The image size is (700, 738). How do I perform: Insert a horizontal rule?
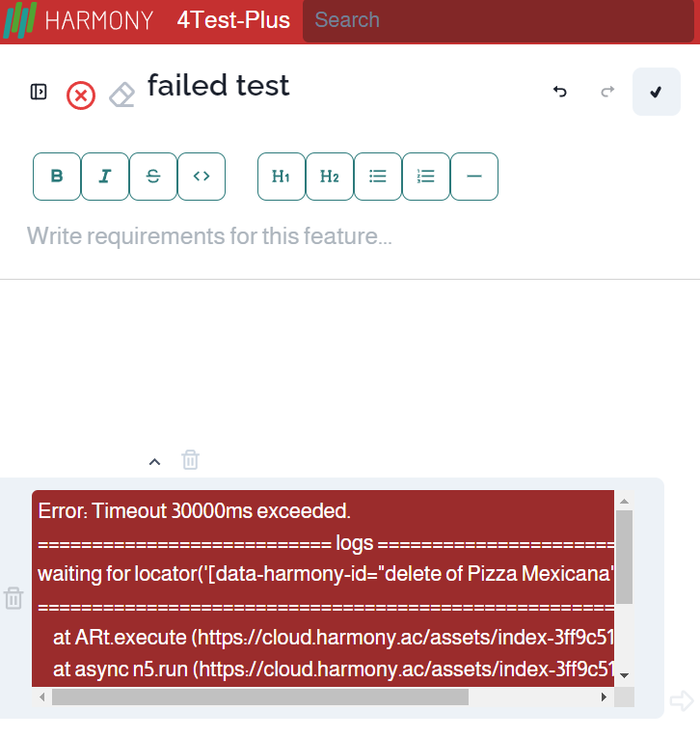474,177
